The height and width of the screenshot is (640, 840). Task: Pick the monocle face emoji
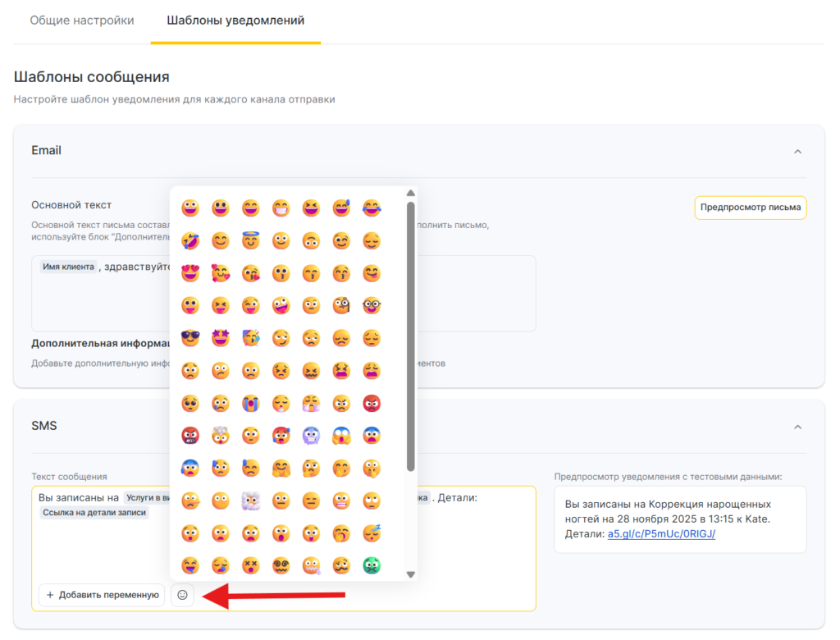[342, 306]
